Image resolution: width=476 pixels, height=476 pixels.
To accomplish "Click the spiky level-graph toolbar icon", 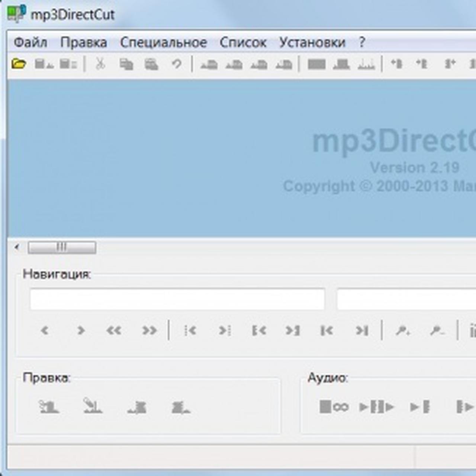I will pyautogui.click(x=366, y=65).
